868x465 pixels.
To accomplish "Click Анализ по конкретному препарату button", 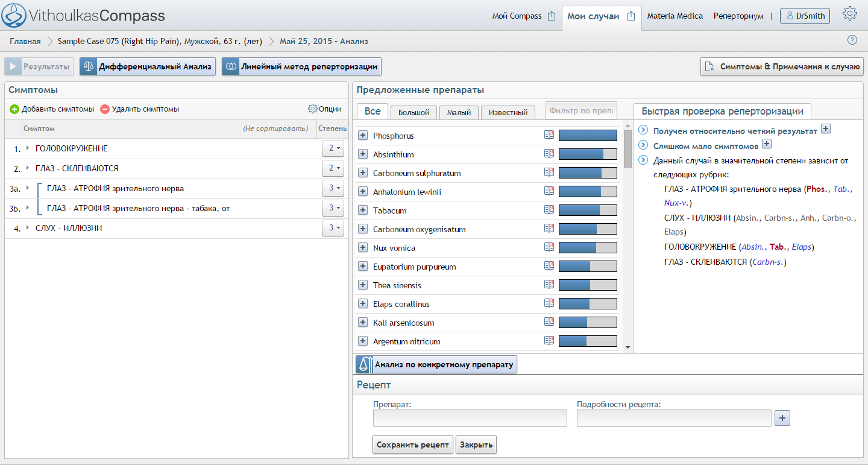I will [436, 364].
